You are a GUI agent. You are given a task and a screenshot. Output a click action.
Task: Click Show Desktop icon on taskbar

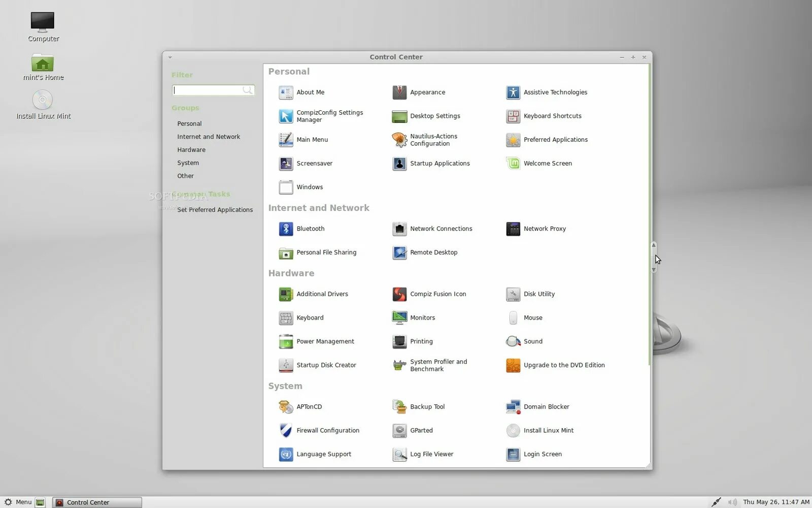[41, 502]
